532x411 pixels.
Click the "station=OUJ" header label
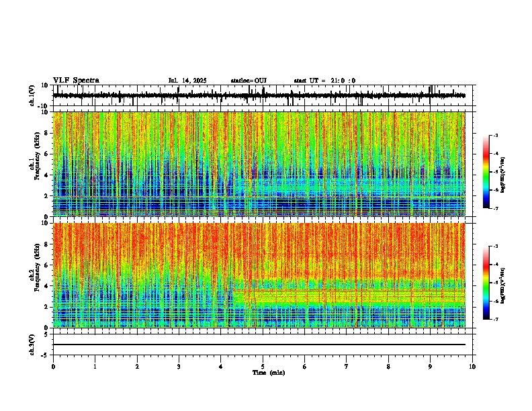tap(249, 81)
